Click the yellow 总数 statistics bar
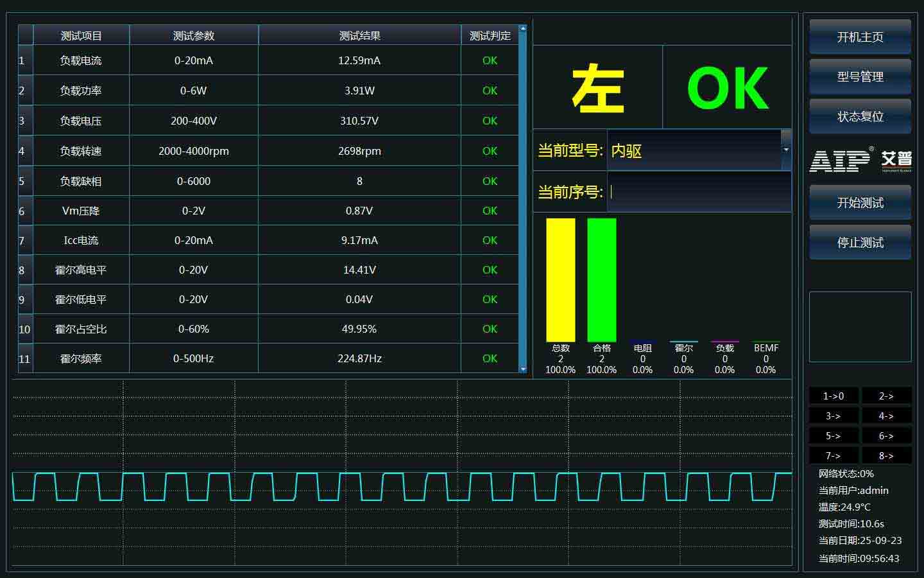 click(x=560, y=279)
